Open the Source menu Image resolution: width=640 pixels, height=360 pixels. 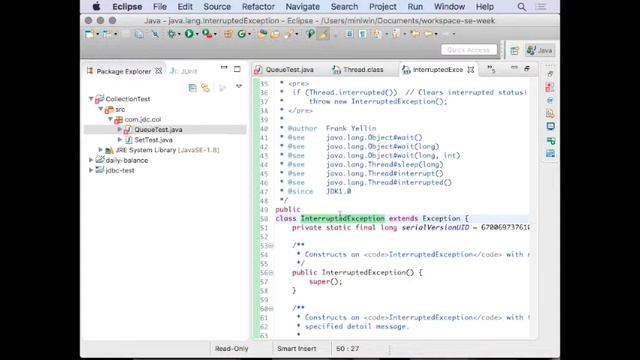[x=217, y=7]
